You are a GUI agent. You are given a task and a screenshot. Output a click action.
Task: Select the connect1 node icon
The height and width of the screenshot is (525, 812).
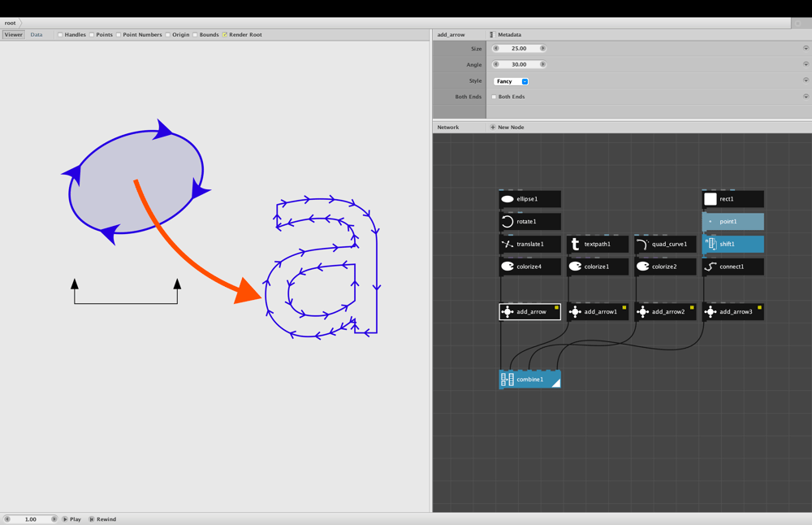[710, 267]
